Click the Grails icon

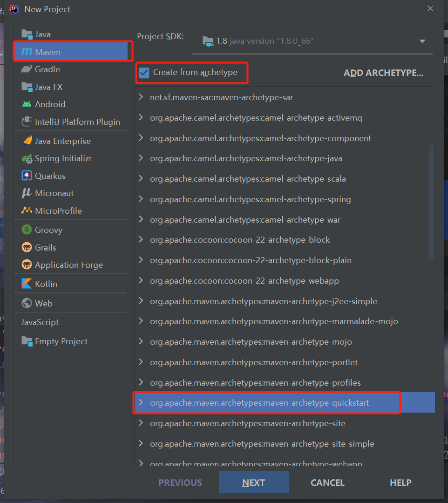[x=27, y=247]
